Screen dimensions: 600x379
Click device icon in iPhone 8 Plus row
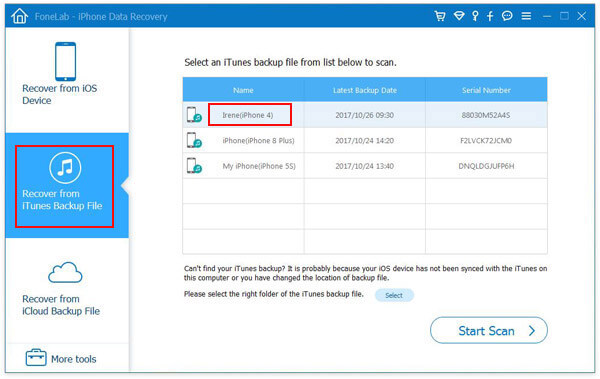(194, 140)
